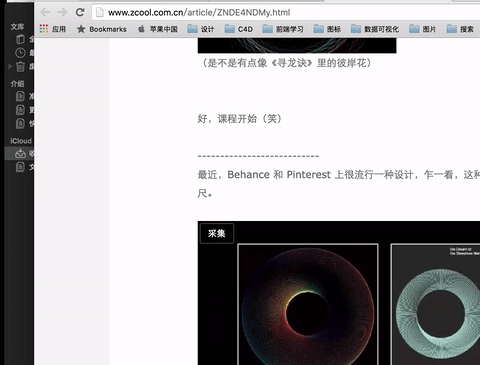Click the browser forward arrow

(62, 13)
